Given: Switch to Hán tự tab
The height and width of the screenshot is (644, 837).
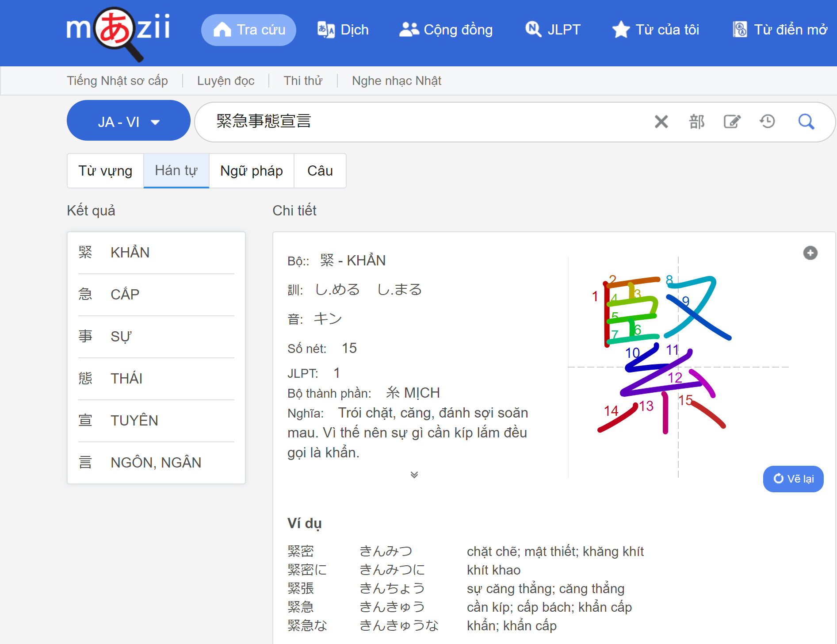Looking at the screenshot, I should point(176,171).
